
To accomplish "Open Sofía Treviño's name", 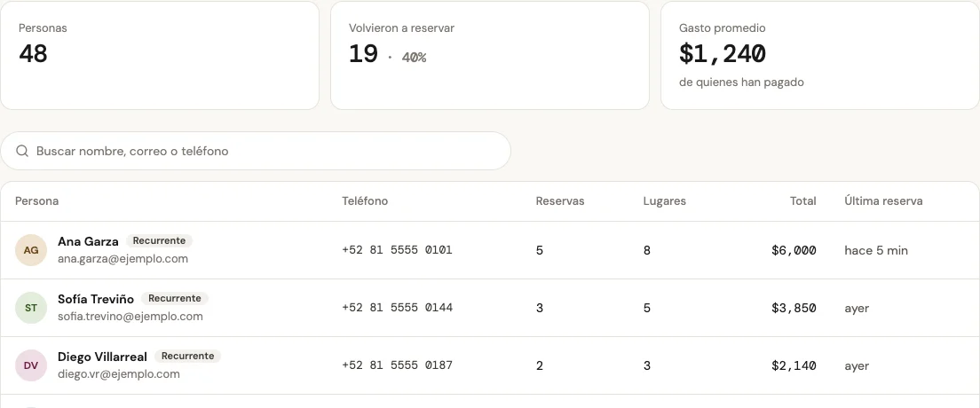I will coord(96,299).
